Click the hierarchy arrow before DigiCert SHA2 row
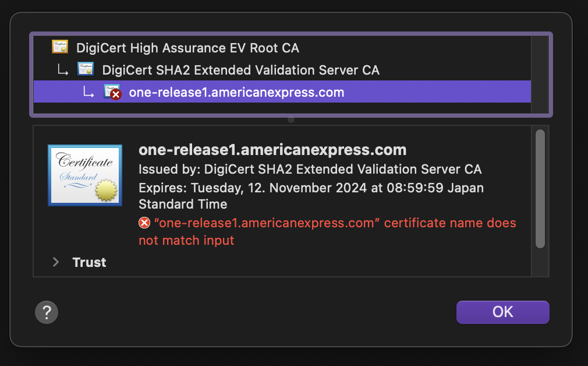 62,71
